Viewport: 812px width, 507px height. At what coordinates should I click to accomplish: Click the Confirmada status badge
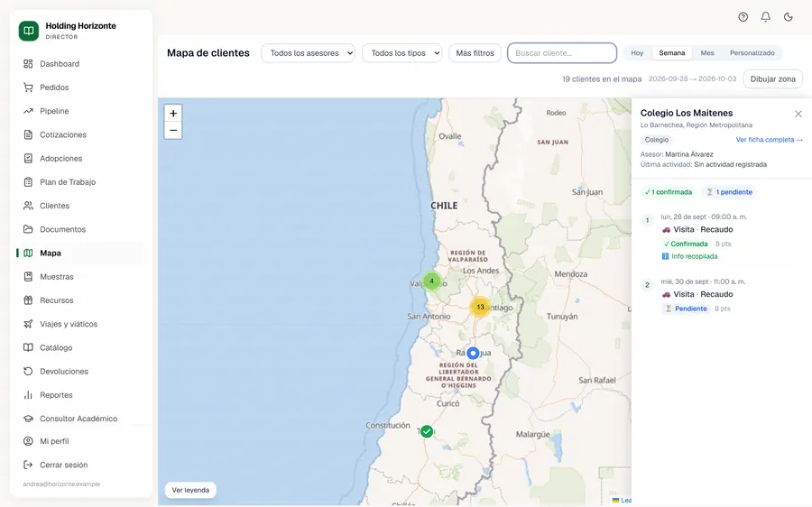[686, 244]
